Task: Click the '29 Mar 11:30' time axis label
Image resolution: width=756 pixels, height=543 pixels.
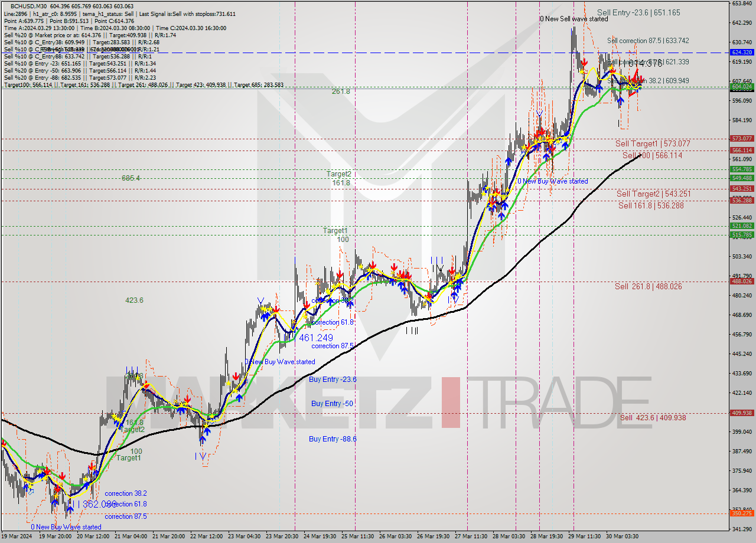Action: (584, 537)
